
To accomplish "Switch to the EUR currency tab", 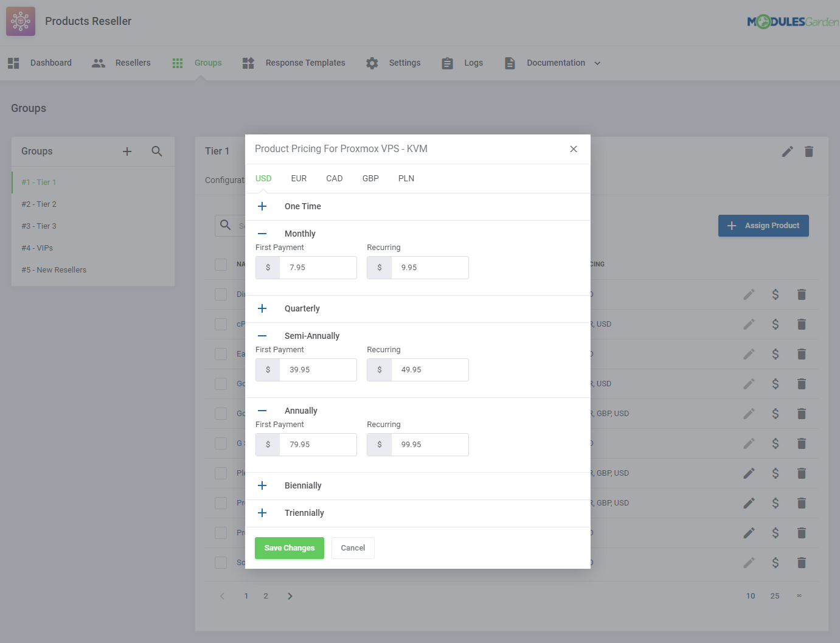I will tap(299, 179).
